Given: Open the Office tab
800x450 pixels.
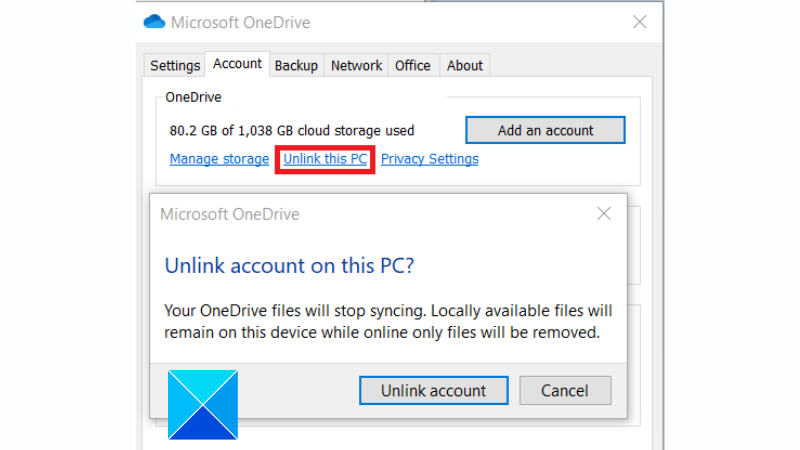Looking at the screenshot, I should 413,66.
